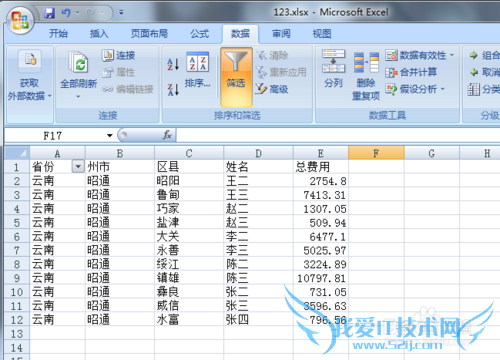Click into the formula bar
Viewport: 500px width, 360px height.
338,136
